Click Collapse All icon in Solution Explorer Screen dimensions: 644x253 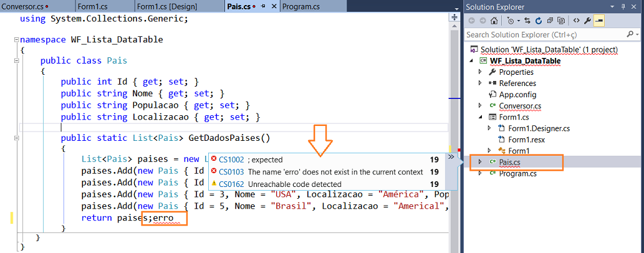click(x=550, y=20)
